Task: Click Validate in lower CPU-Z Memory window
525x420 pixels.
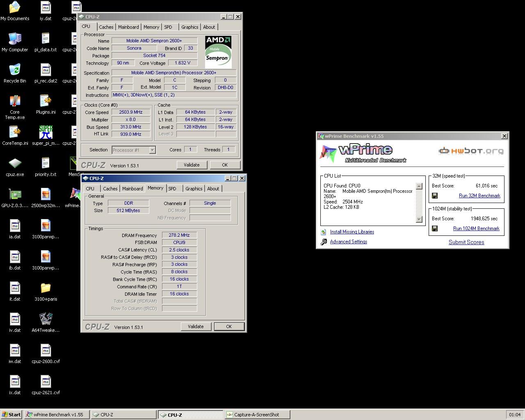Action: click(196, 326)
